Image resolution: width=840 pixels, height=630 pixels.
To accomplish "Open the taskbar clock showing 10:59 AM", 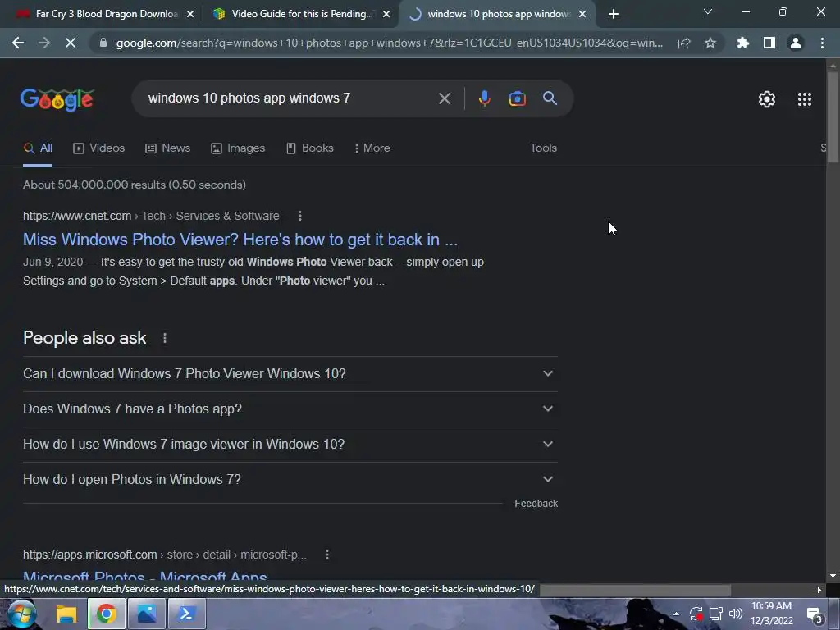I will coord(771,614).
